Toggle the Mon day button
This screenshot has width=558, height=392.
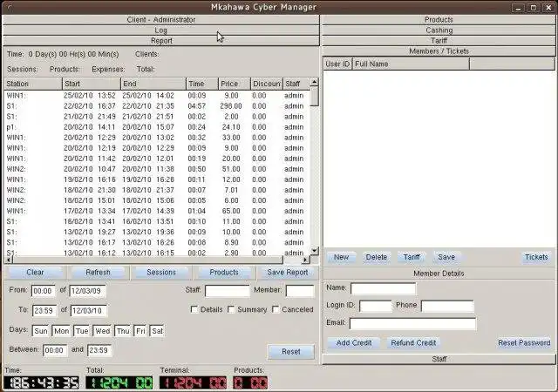[61, 331]
